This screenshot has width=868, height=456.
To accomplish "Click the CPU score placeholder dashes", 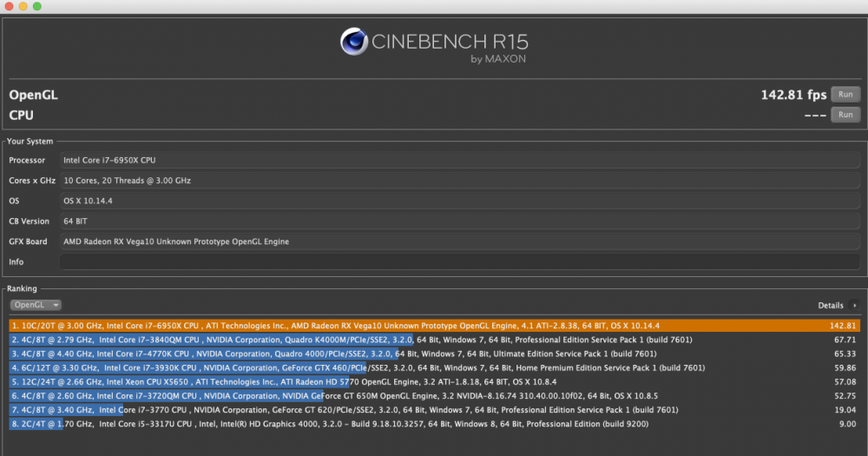I will coord(815,116).
